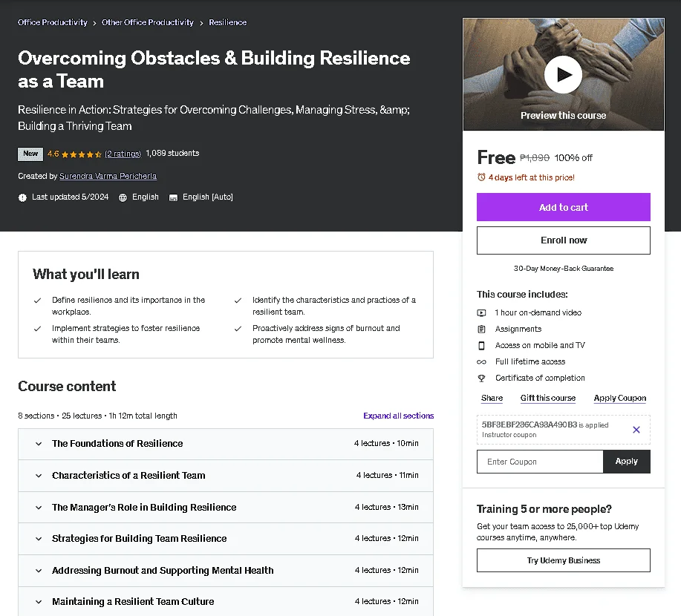This screenshot has width=681, height=616.
Task: Click the breadcrumb arrow after Office Productivity
Action: pos(94,23)
